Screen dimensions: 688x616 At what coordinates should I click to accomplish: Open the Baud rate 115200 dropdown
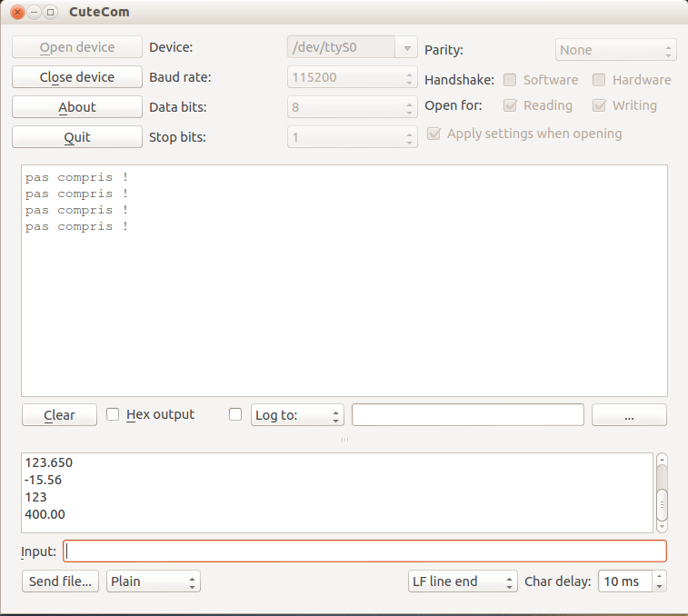pyautogui.click(x=353, y=77)
